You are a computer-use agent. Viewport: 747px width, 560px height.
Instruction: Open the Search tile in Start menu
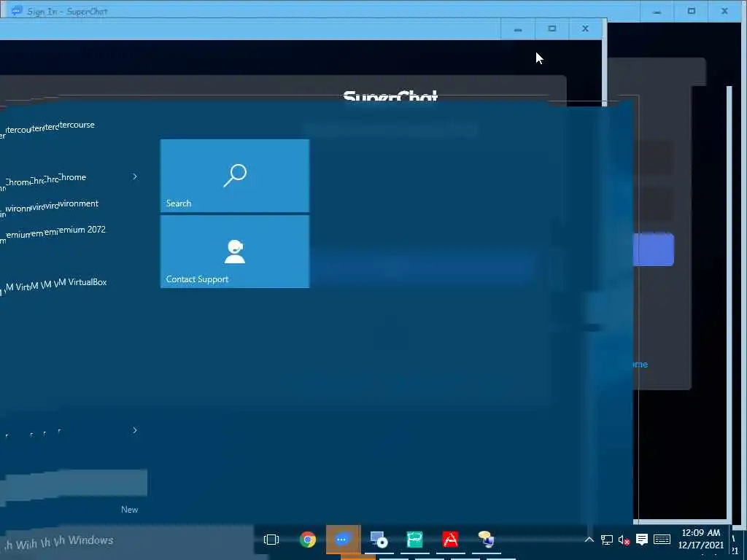click(x=235, y=176)
